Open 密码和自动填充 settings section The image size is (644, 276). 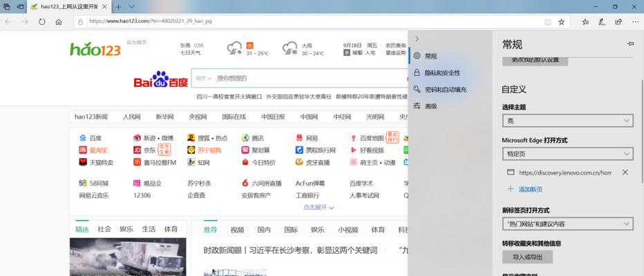[x=449, y=90]
